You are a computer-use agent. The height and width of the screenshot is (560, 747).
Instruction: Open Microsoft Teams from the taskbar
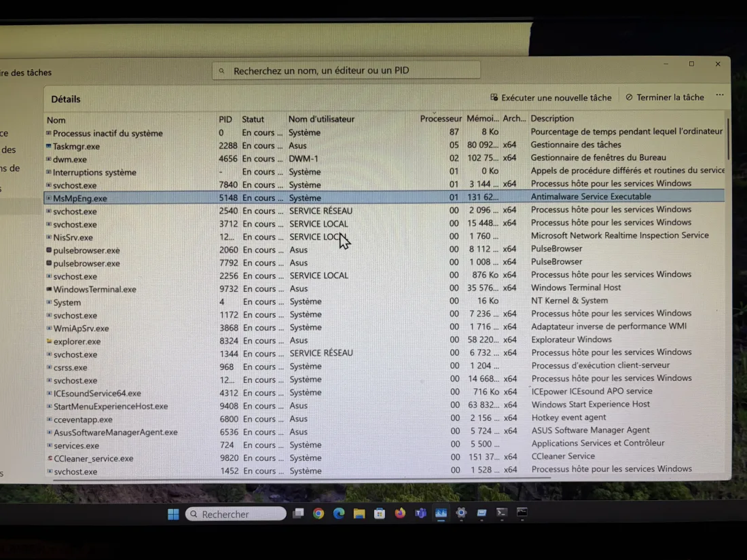click(420, 513)
